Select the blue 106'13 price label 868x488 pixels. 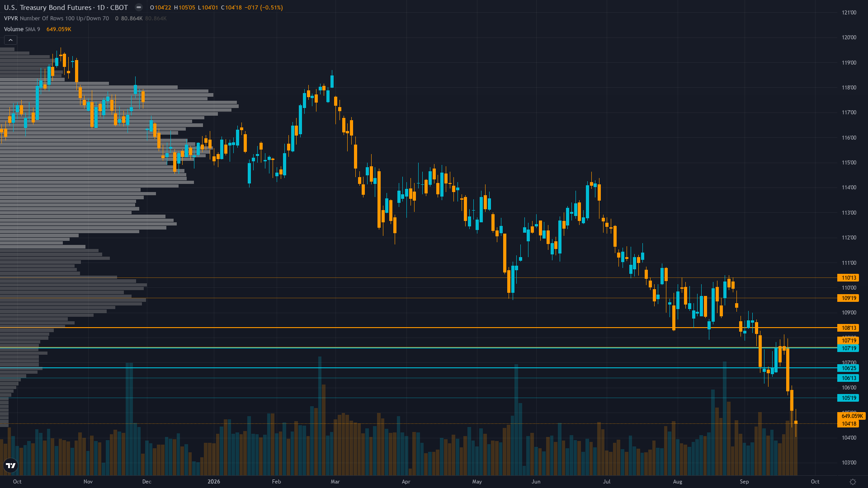click(848, 378)
